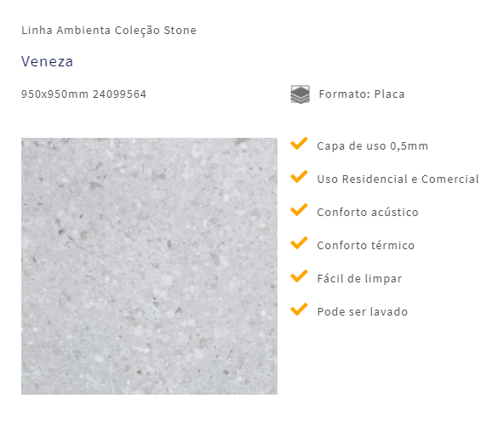Screen dimensions: 504x444
Task: Click the Conforto acústico feature text
Action: (368, 212)
